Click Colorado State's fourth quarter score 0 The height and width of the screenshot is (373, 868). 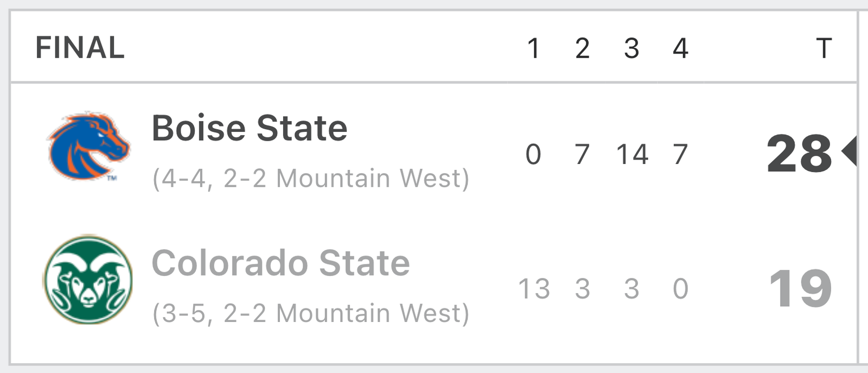point(680,289)
